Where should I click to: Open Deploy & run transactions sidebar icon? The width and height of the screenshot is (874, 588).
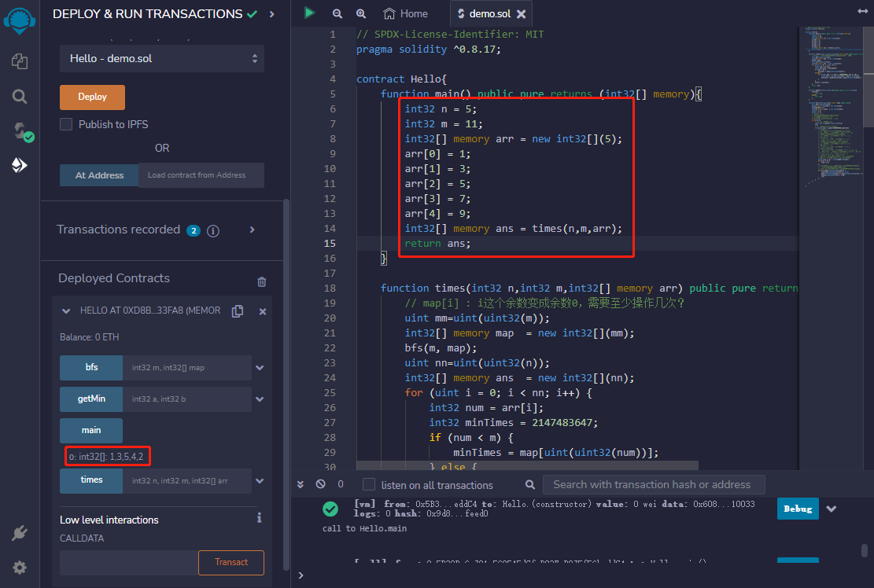pyautogui.click(x=20, y=165)
